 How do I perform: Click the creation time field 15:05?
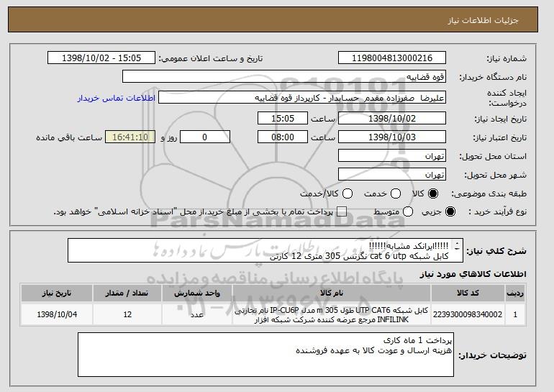point(283,118)
